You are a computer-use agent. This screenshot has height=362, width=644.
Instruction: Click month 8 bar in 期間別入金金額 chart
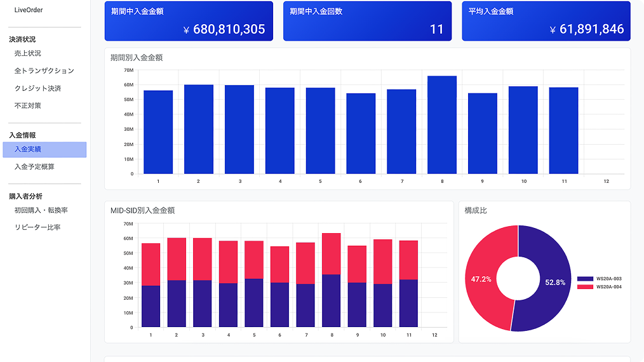coord(442,125)
